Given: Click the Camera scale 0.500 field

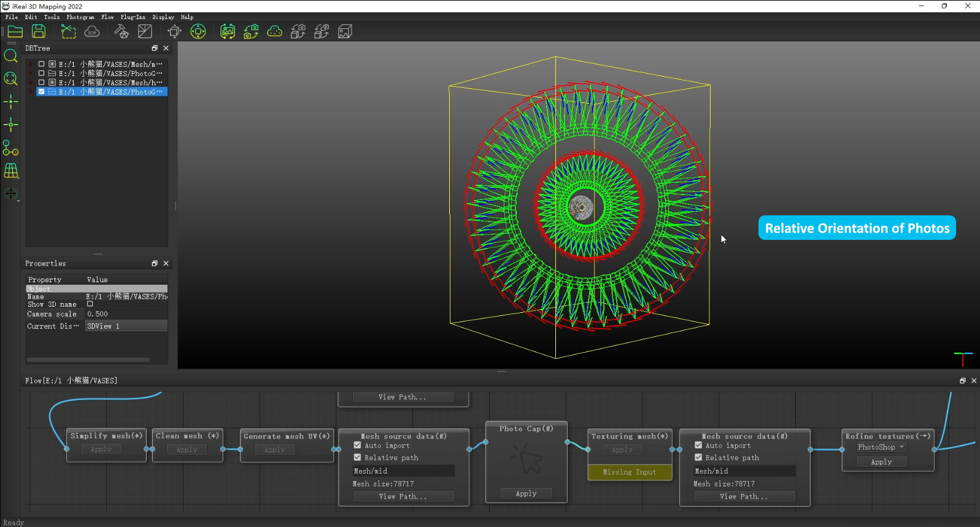Looking at the screenshot, I should 126,314.
